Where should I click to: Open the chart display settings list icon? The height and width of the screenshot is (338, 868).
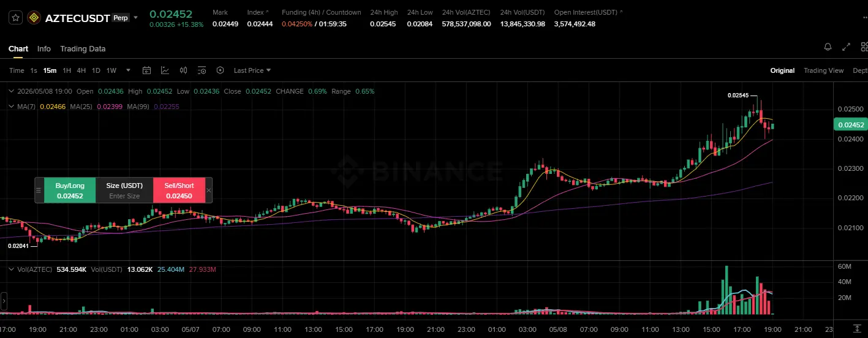202,70
